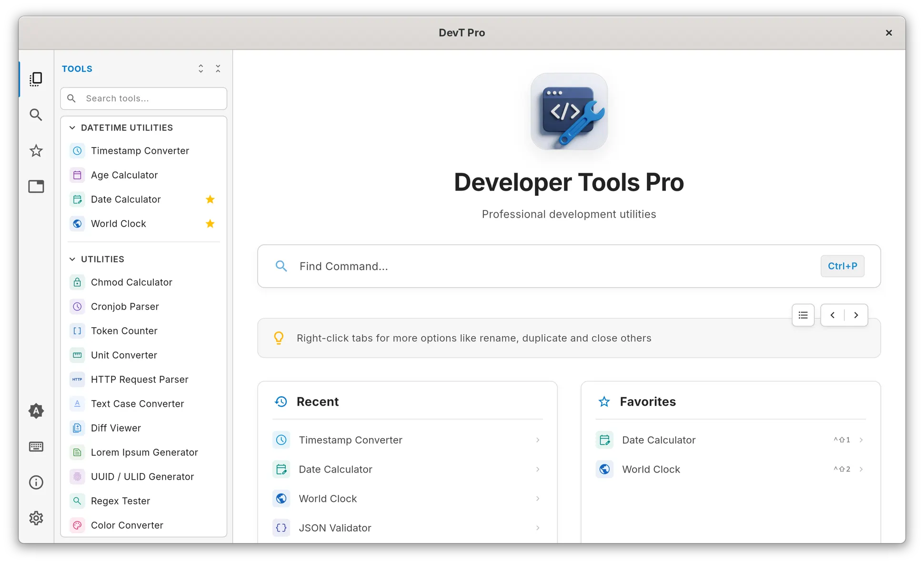Click the Unit Converter ruler icon
The height and width of the screenshot is (564, 924).
tap(77, 355)
